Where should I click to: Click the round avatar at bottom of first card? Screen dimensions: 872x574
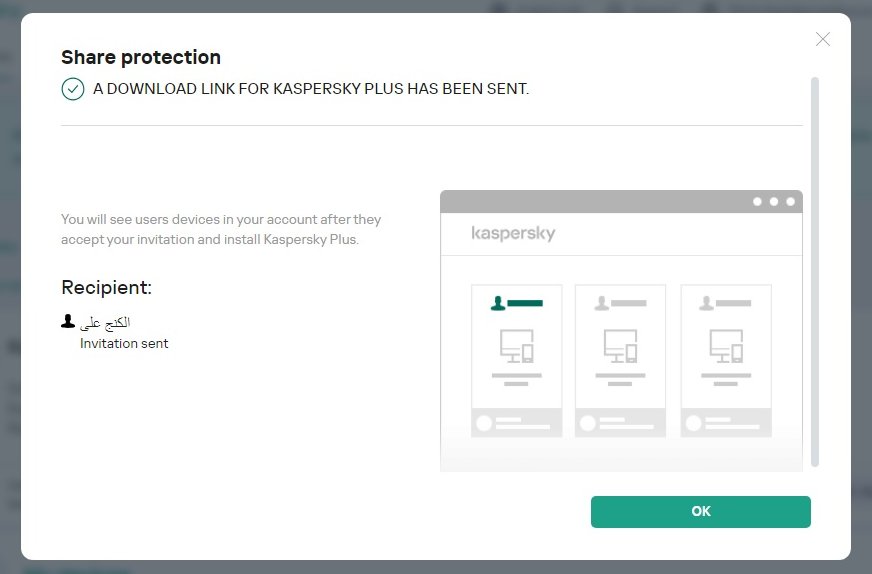coord(485,423)
